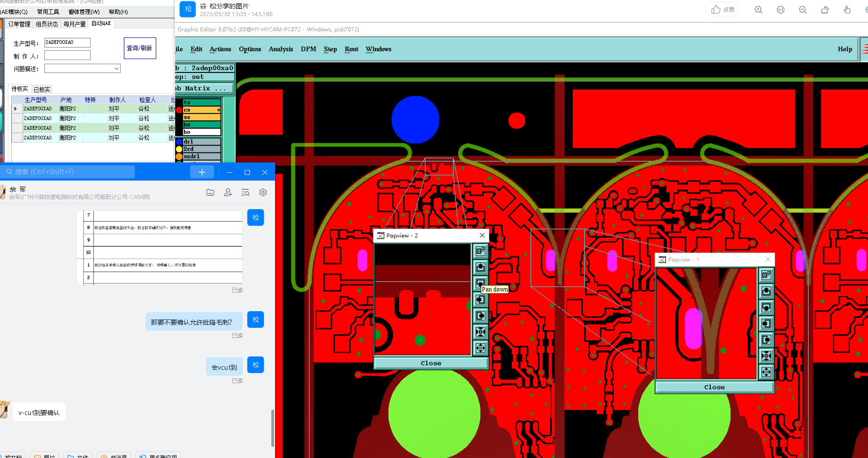Viewport: 868px width, 458px height.
Task: Switch to the 已核实 tab
Action: [42, 90]
